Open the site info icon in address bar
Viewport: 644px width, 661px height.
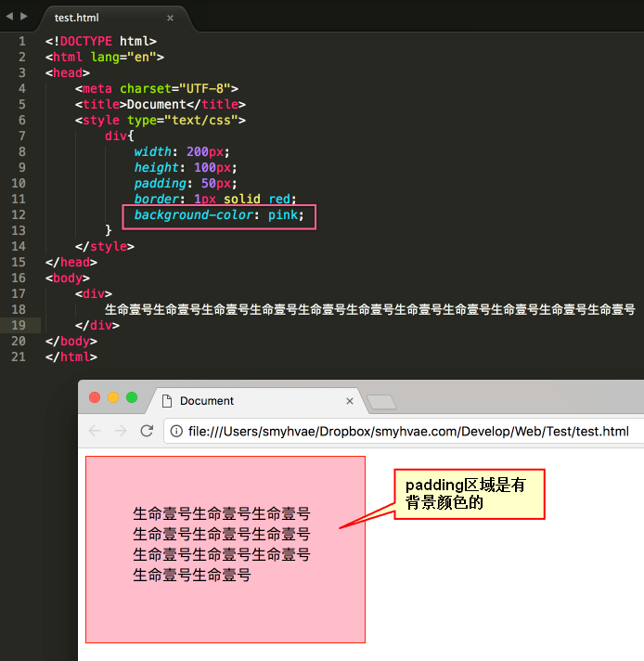pyautogui.click(x=177, y=432)
